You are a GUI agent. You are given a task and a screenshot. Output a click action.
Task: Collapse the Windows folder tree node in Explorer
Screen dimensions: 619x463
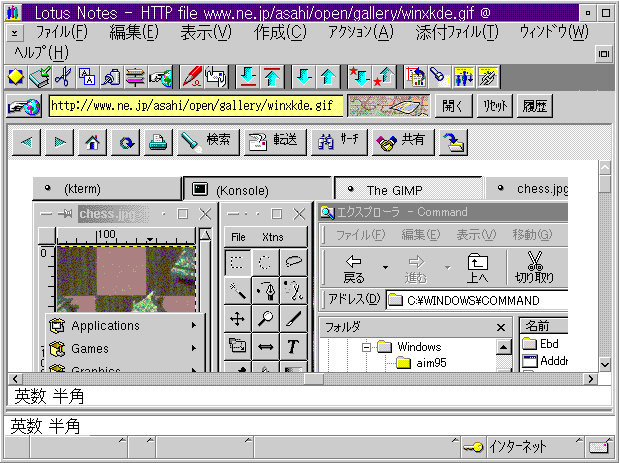click(x=366, y=347)
